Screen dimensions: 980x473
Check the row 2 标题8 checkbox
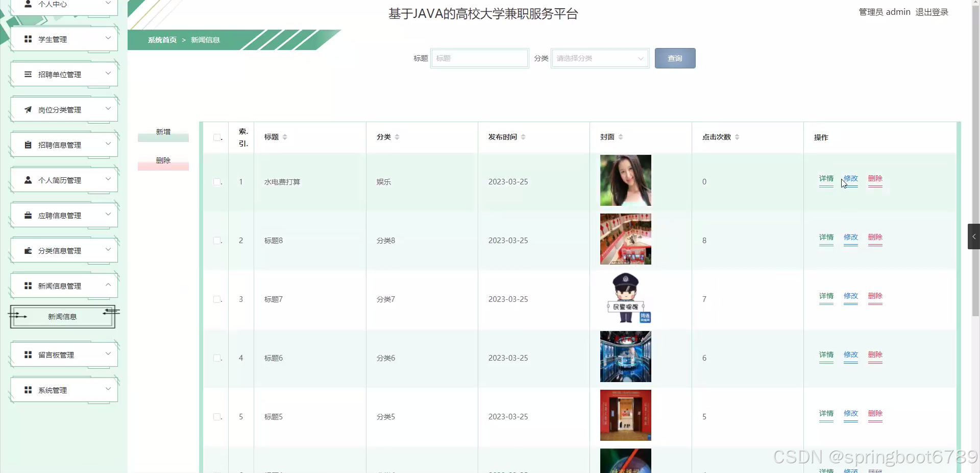click(217, 241)
